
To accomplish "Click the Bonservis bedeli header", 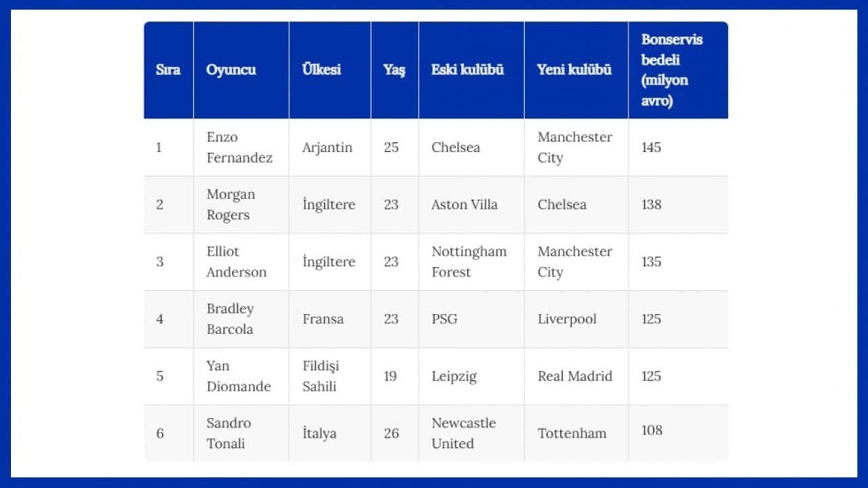I will 672,70.
